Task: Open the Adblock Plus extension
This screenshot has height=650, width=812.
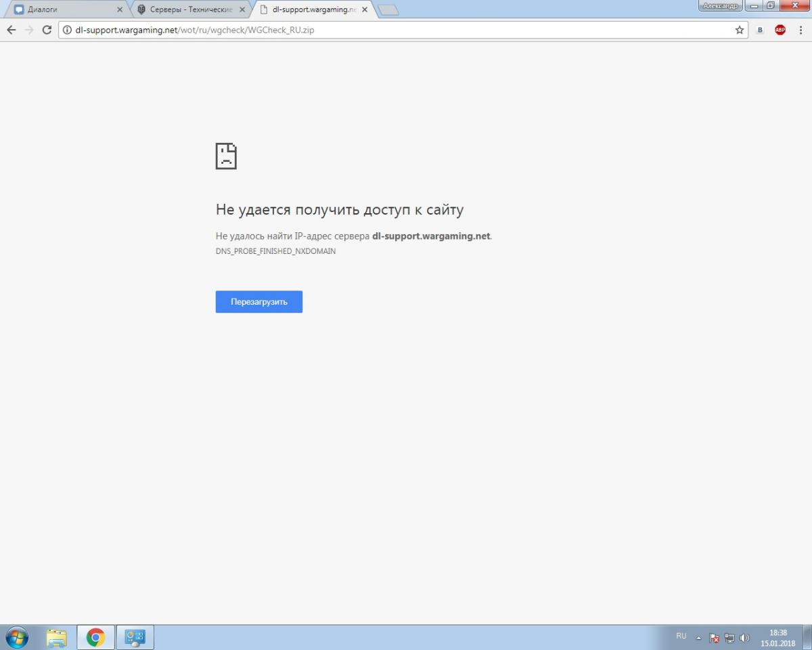Action: [780, 30]
